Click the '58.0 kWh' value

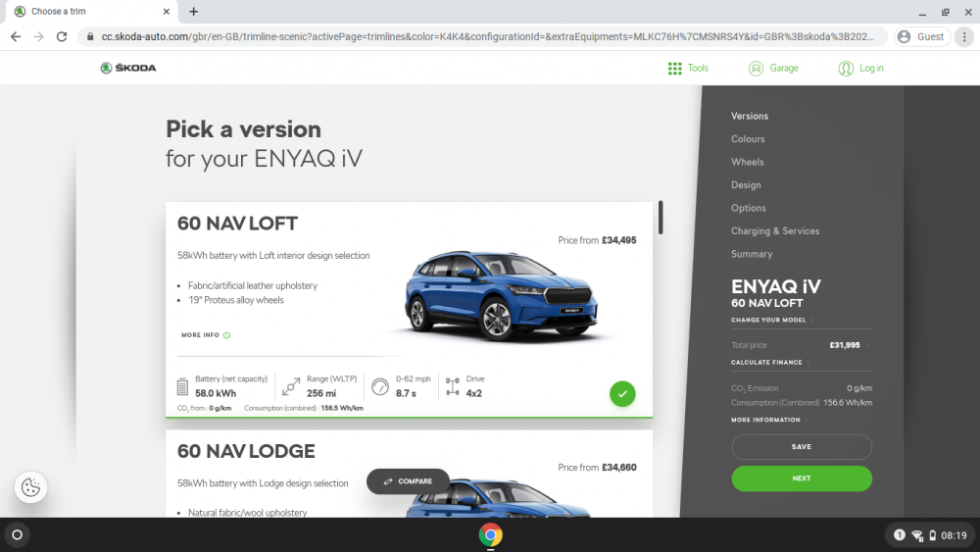click(x=216, y=393)
